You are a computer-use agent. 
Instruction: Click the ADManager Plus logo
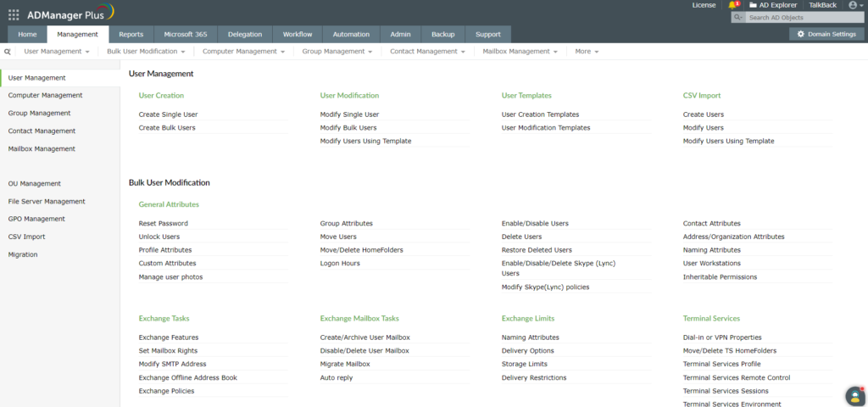(71, 14)
